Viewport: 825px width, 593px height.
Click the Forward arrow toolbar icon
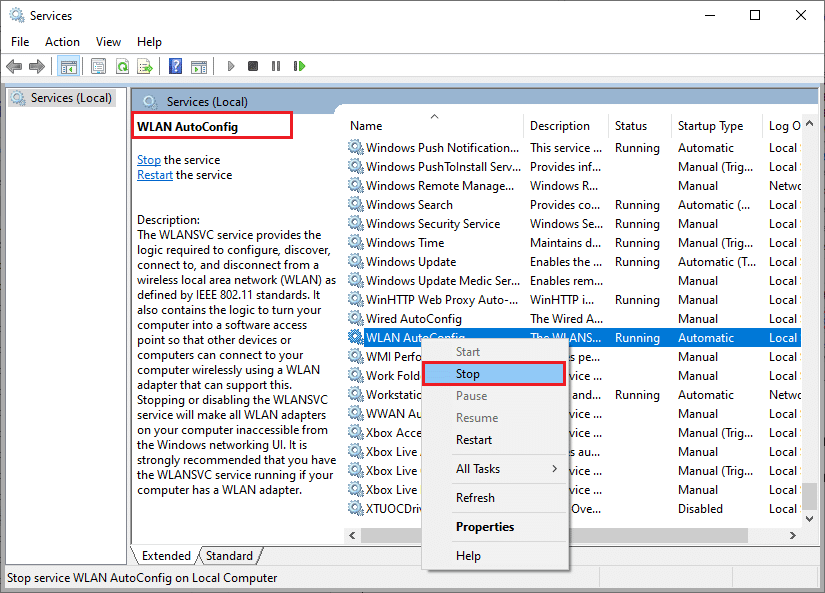point(37,66)
